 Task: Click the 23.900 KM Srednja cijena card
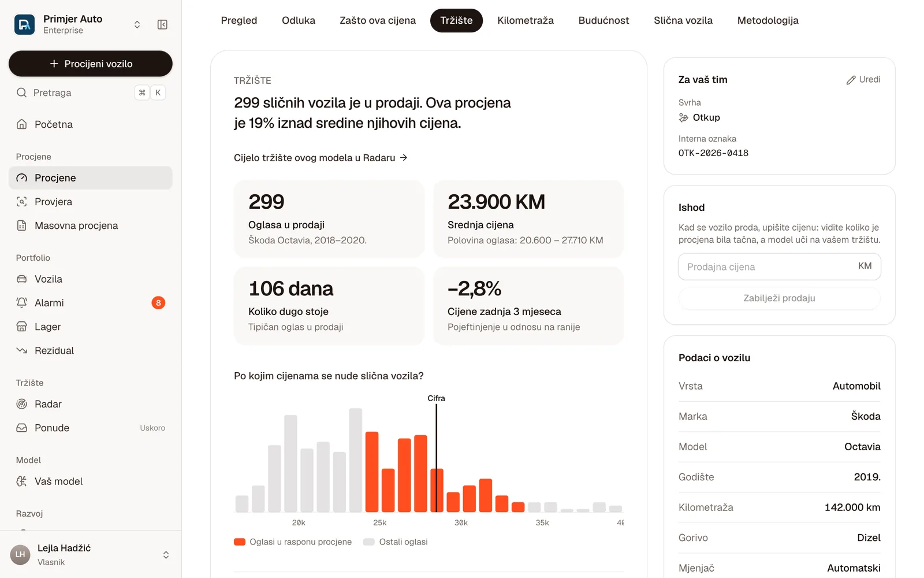pyautogui.click(x=528, y=219)
